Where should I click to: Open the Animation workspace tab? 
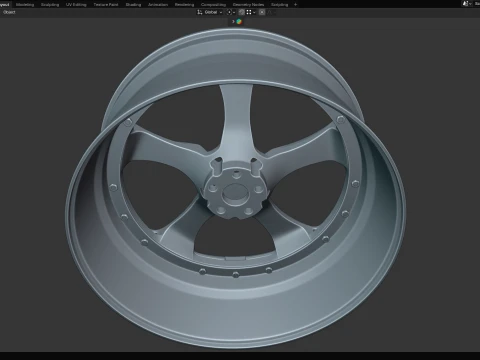pos(158,5)
